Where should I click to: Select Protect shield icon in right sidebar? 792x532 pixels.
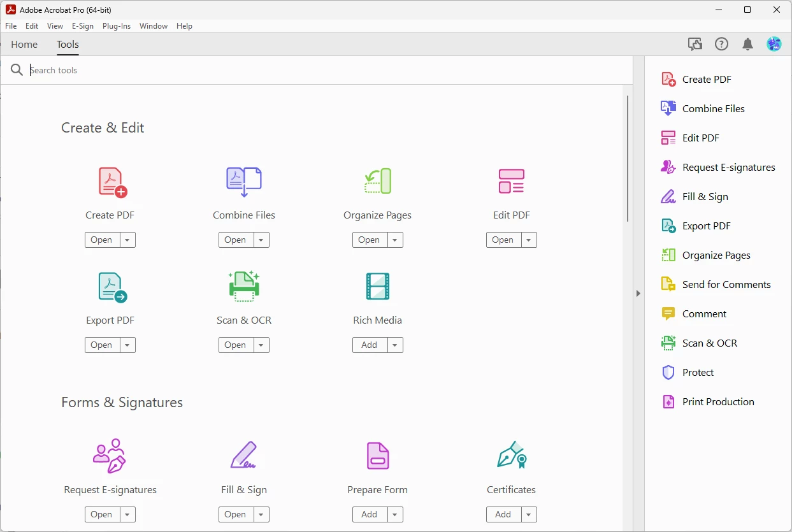click(x=668, y=373)
